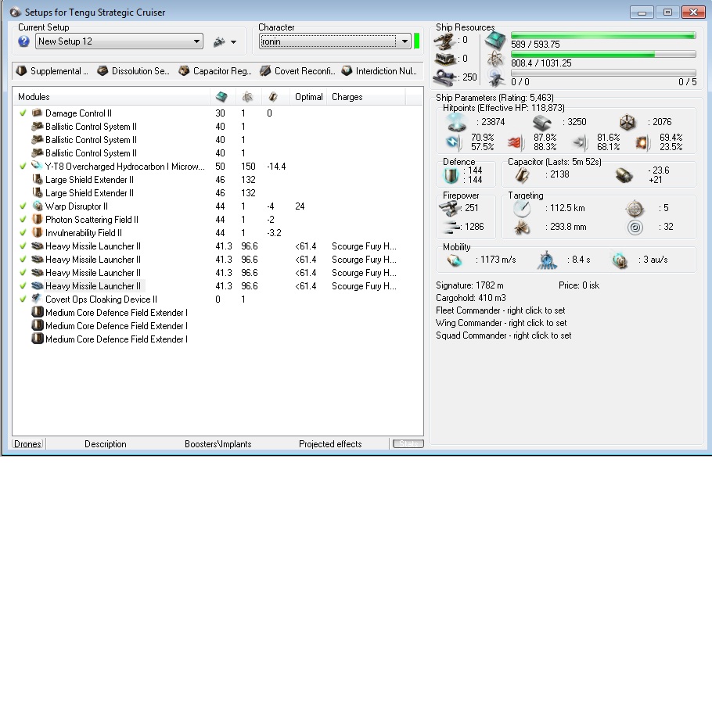Click the first Large Shield Extender II icon
The height and width of the screenshot is (728, 712).
(x=37, y=180)
